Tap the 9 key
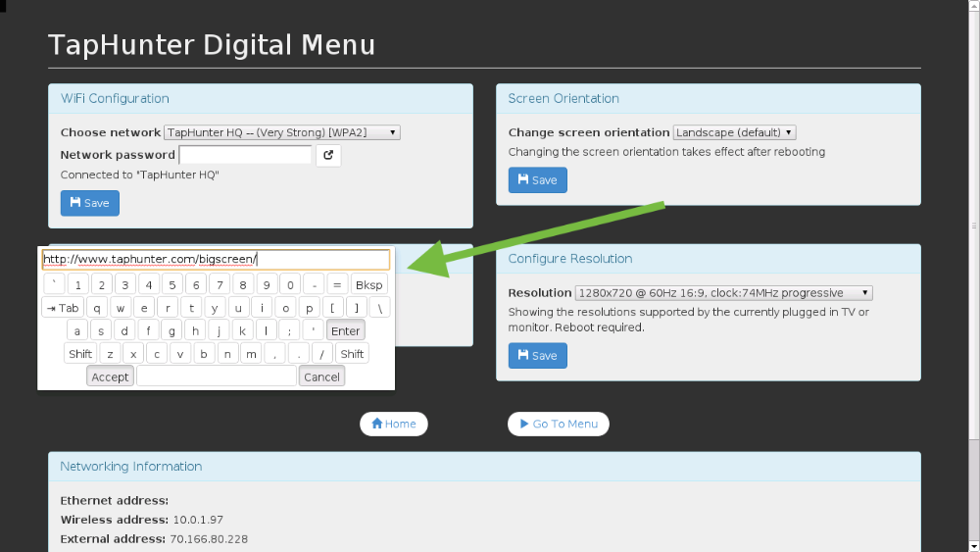The image size is (980, 552). tap(267, 285)
